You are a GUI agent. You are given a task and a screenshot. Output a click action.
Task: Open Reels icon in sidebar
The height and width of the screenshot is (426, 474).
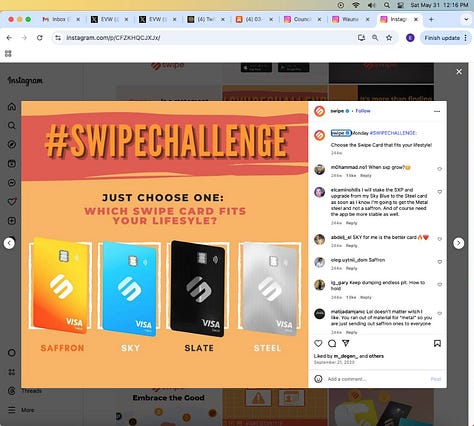pyautogui.click(x=12, y=163)
